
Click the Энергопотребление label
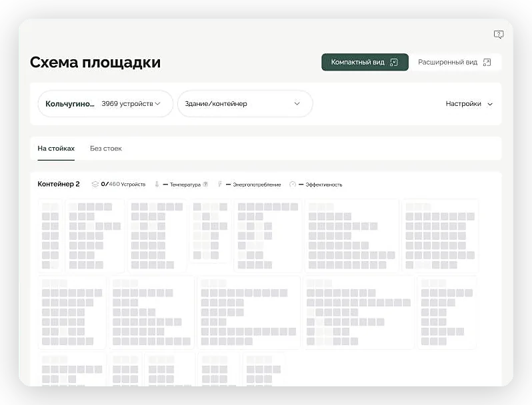(x=257, y=185)
